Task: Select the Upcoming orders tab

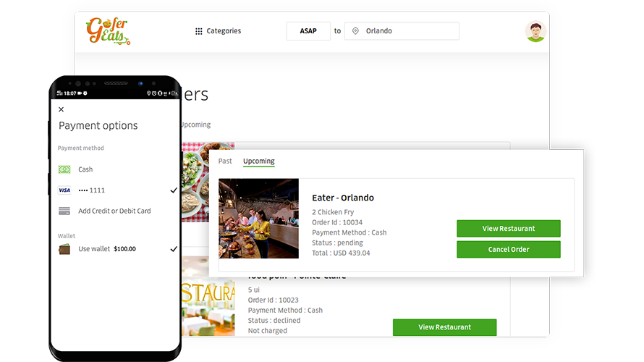Action: tap(259, 161)
